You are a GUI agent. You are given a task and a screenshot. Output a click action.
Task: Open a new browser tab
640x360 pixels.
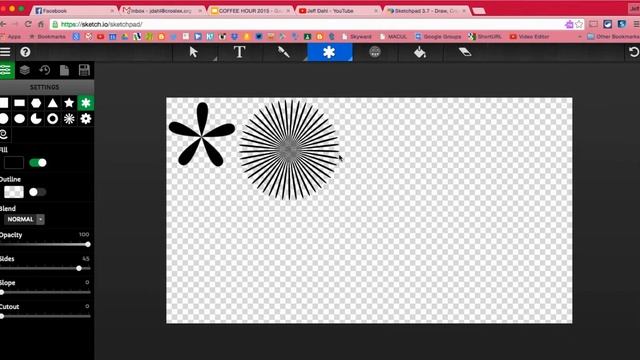[479, 11]
